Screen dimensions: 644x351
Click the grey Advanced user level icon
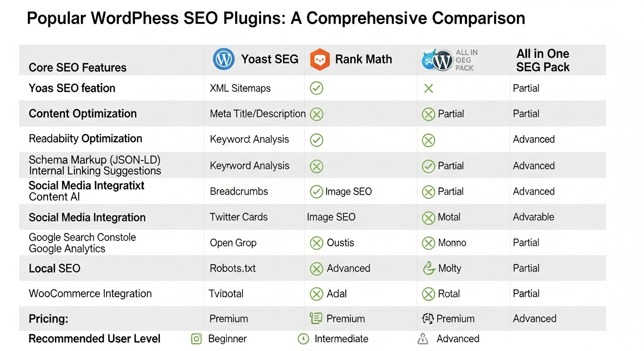point(423,339)
